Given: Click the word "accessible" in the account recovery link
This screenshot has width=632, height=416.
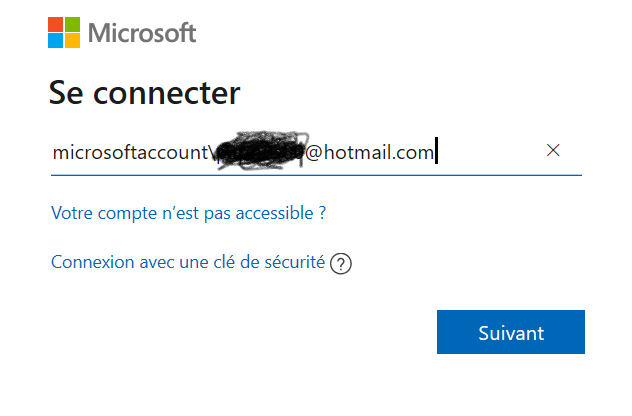Looking at the screenshot, I should [x=274, y=213].
